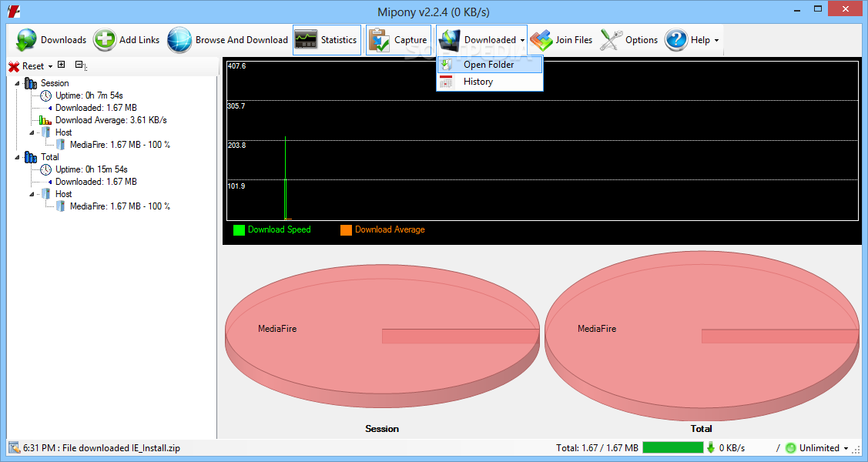This screenshot has width=868, height=462.
Task: Select Session 'Uptime: 0h 7m 54s' row
Action: tap(89, 95)
